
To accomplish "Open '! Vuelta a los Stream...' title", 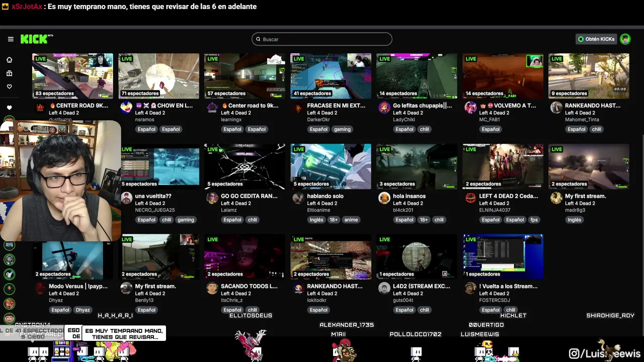I will click(x=508, y=286).
